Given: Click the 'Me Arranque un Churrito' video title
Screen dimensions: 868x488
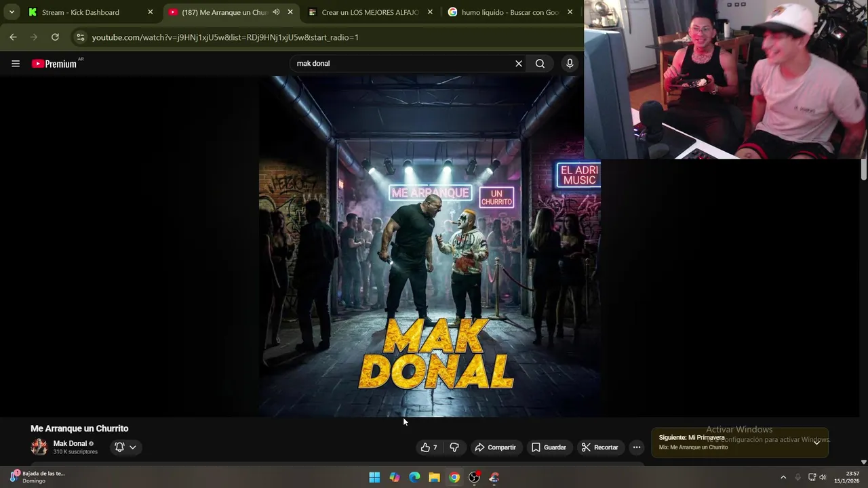Looking at the screenshot, I should tap(79, 428).
